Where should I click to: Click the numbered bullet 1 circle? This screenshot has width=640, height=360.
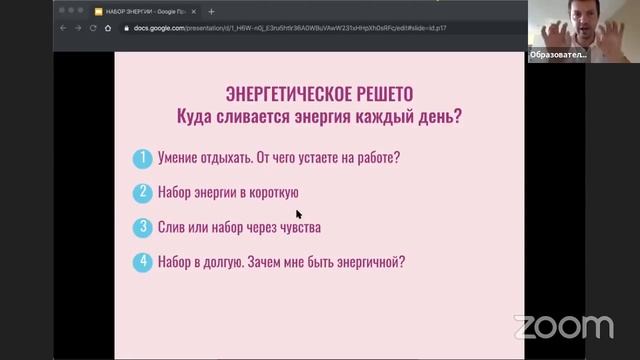click(142, 159)
